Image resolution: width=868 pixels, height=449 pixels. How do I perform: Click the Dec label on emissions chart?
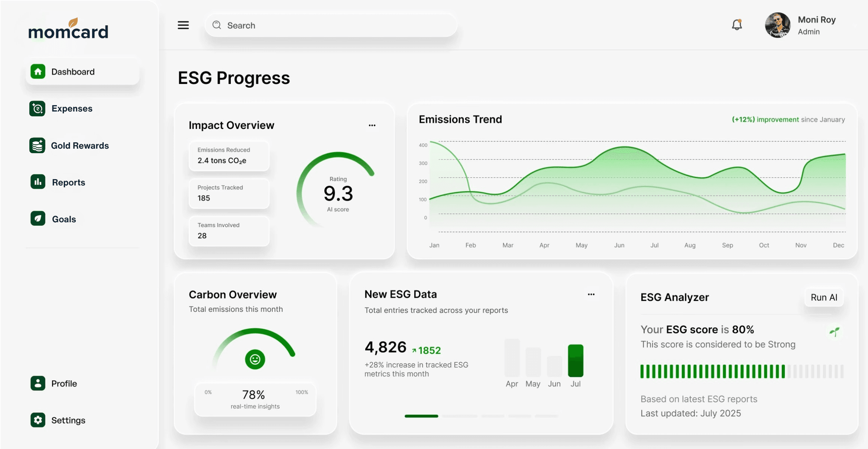coord(838,245)
